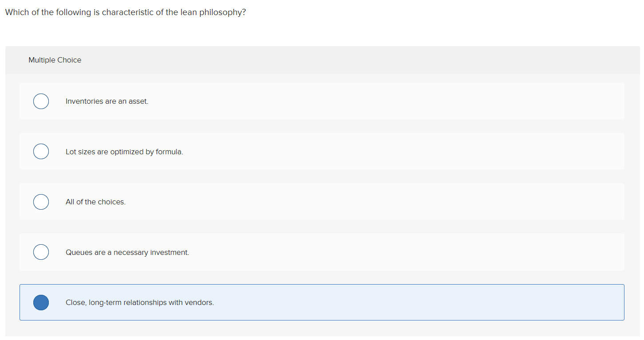Click the 'Inventories are an asset' answer text
The height and width of the screenshot is (340, 644).
107,101
